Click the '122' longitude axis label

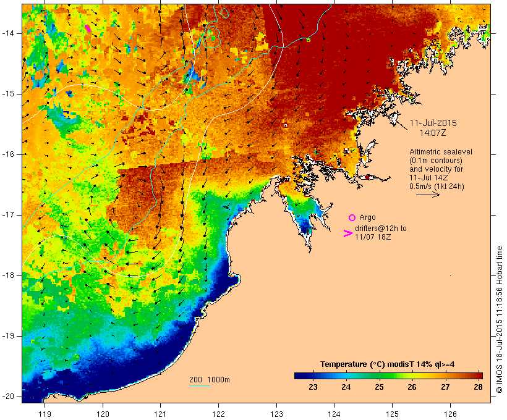point(218,414)
